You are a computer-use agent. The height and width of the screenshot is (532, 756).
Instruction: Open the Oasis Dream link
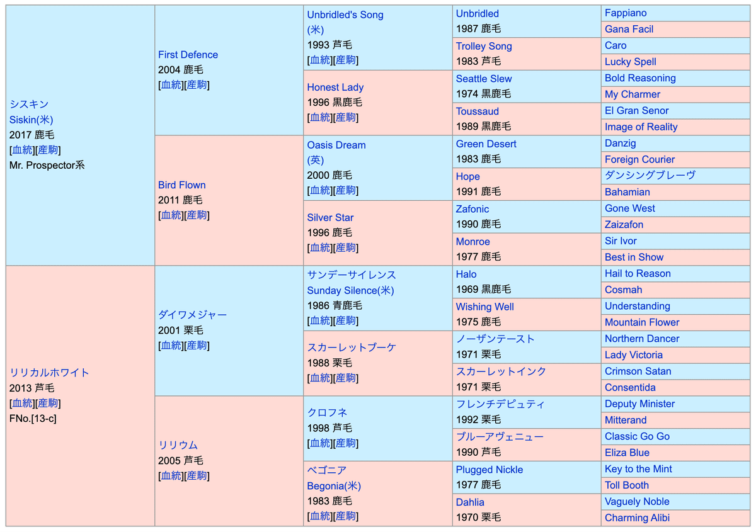coord(336,145)
